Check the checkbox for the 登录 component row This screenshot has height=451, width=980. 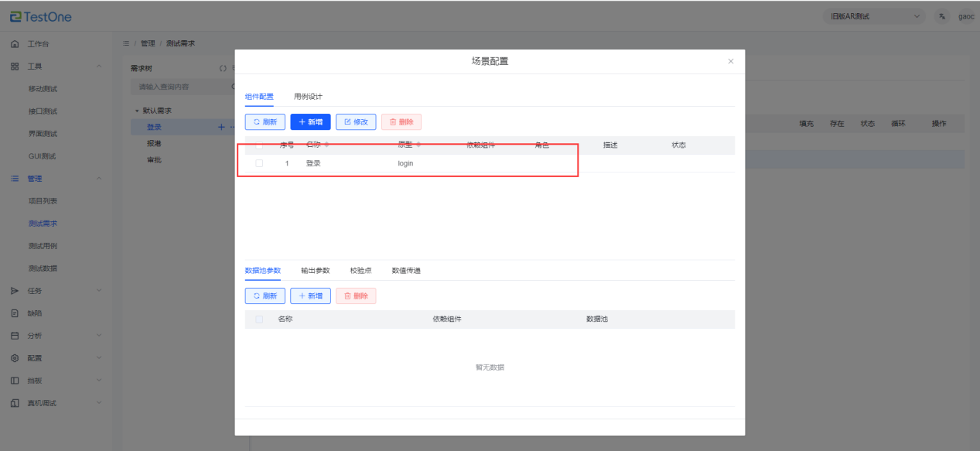point(259,163)
